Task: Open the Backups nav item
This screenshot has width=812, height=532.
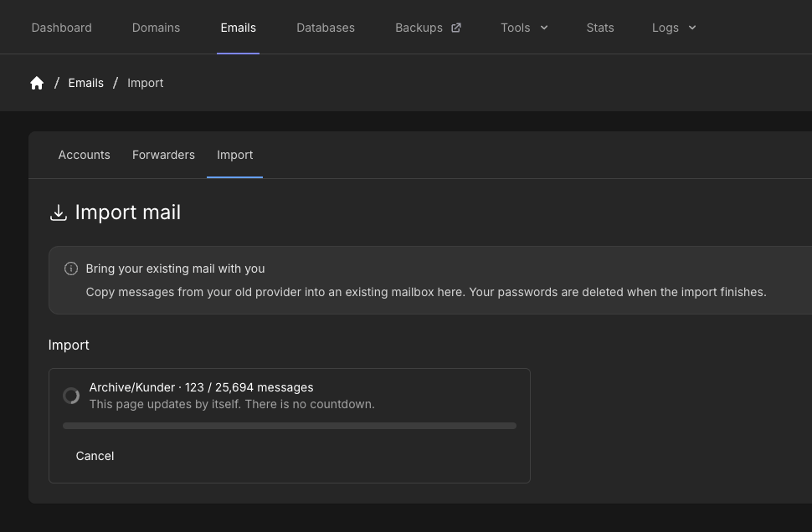Action: [419, 28]
